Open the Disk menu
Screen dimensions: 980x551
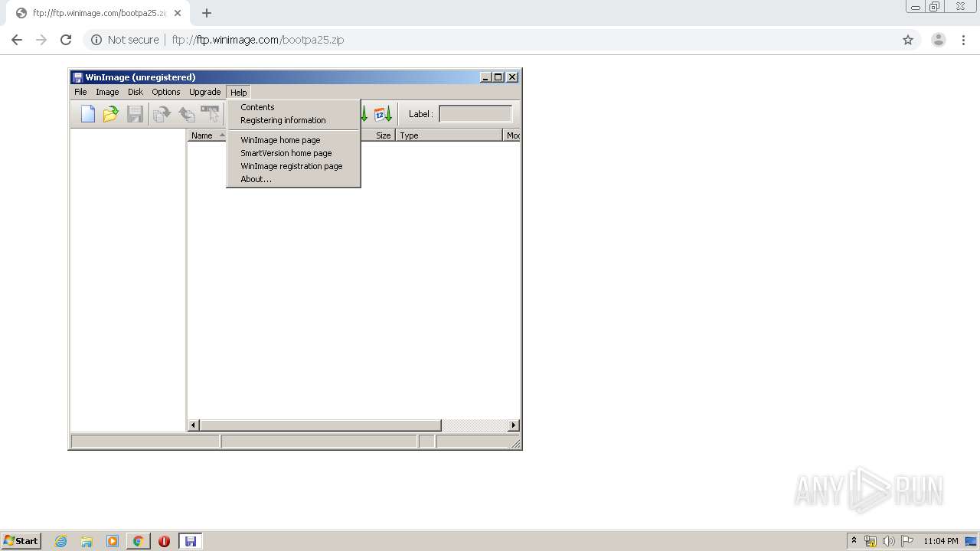click(136, 92)
